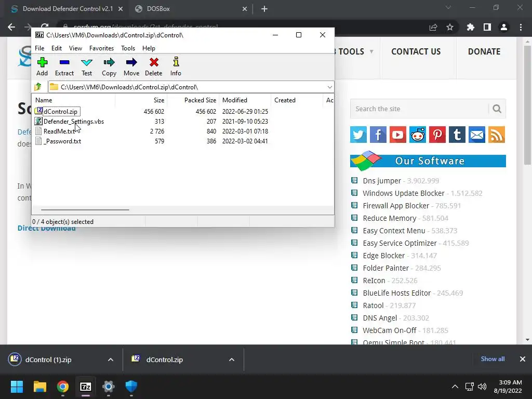
Task: Select _Password.txt in the file list
Action: pyautogui.click(x=62, y=141)
